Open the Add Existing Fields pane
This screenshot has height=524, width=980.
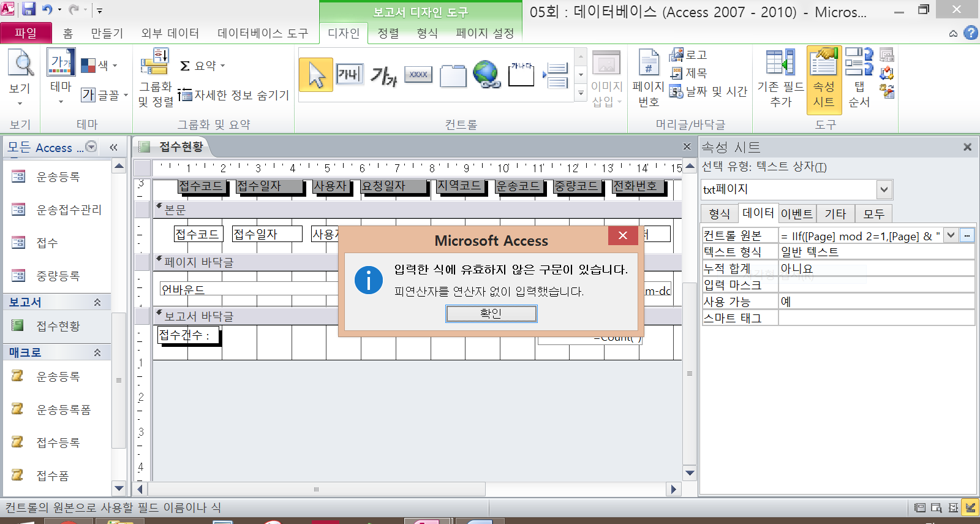(x=780, y=78)
